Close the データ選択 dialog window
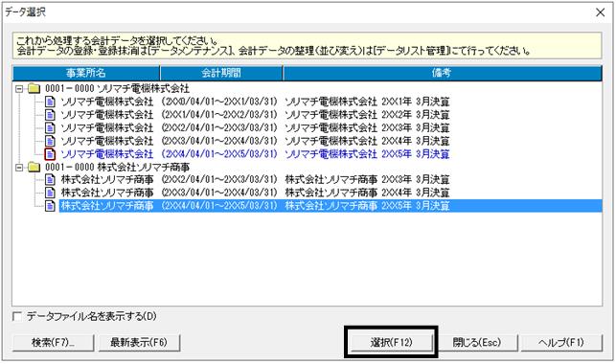616x364 pixels. click(x=601, y=12)
